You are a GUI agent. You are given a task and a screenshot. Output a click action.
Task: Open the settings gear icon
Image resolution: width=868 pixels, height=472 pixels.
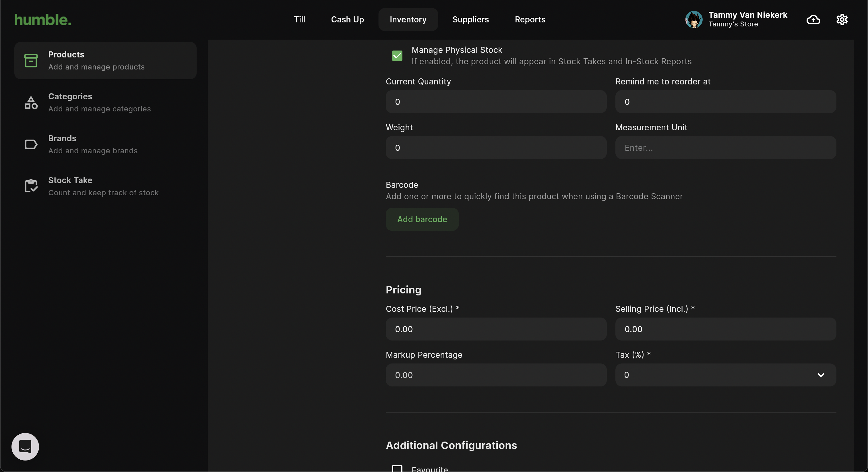[842, 20]
